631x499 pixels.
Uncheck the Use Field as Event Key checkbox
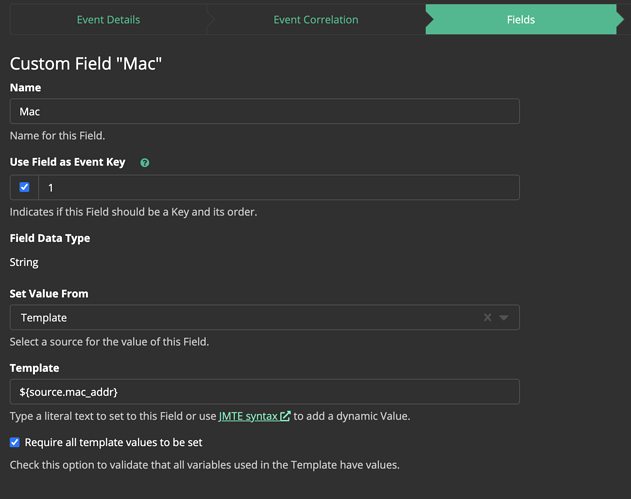pos(25,187)
